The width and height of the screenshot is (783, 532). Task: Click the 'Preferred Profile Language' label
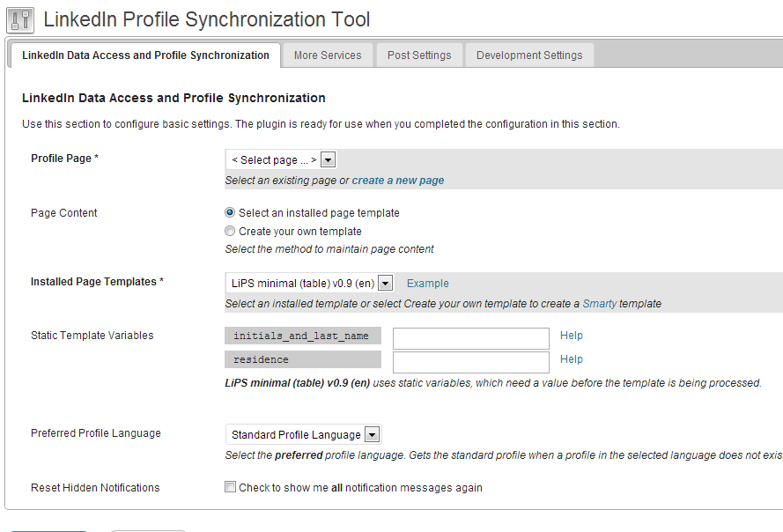coord(95,433)
